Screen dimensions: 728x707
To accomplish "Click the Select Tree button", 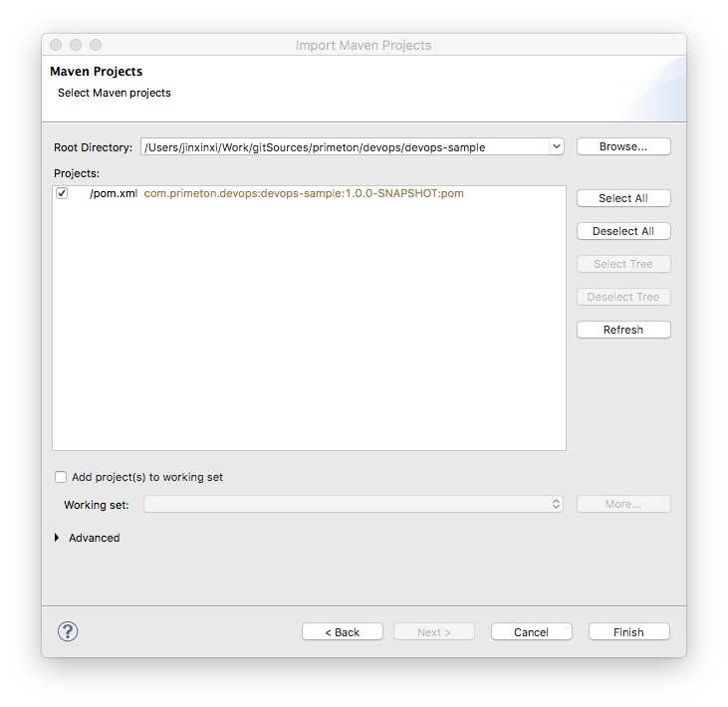I will [x=623, y=264].
